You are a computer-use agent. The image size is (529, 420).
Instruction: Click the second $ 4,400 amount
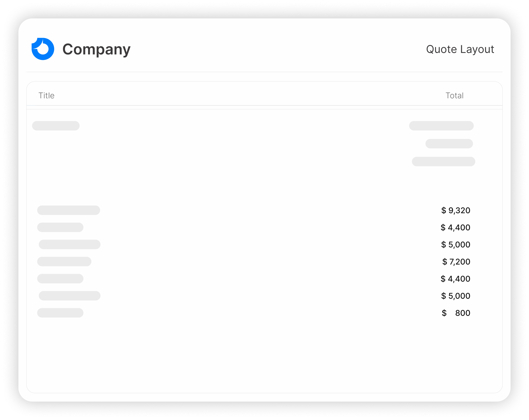[x=455, y=279]
